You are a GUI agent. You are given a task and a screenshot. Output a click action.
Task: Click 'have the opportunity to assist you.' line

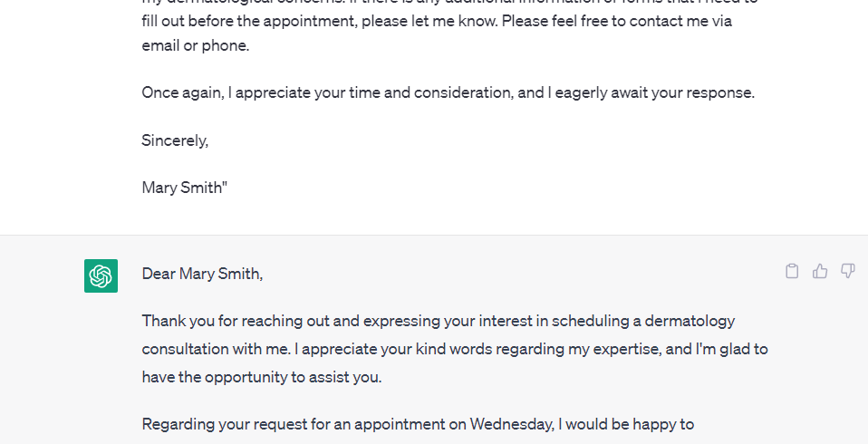262,377
